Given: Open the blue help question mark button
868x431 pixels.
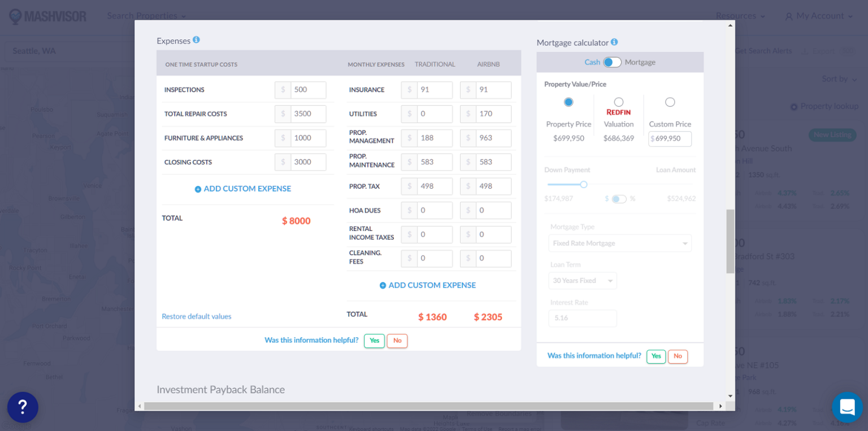Looking at the screenshot, I should pyautogui.click(x=23, y=407).
